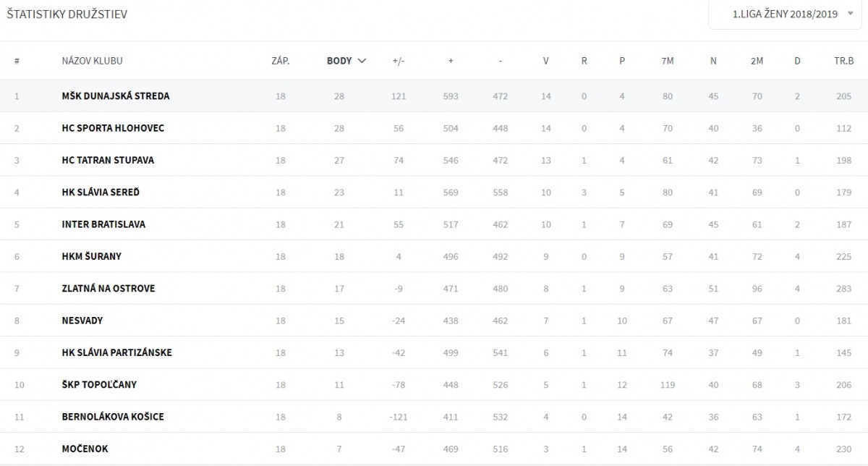868x466 pixels.
Task: Open HC Sporta Hlohovec club page
Action: [113, 128]
